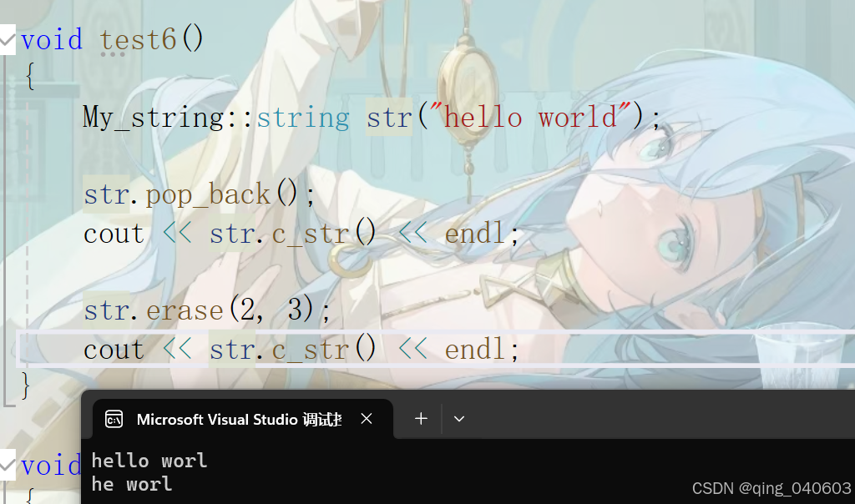
Task: Click cout on the highlighted current line
Action: pyautogui.click(x=114, y=350)
